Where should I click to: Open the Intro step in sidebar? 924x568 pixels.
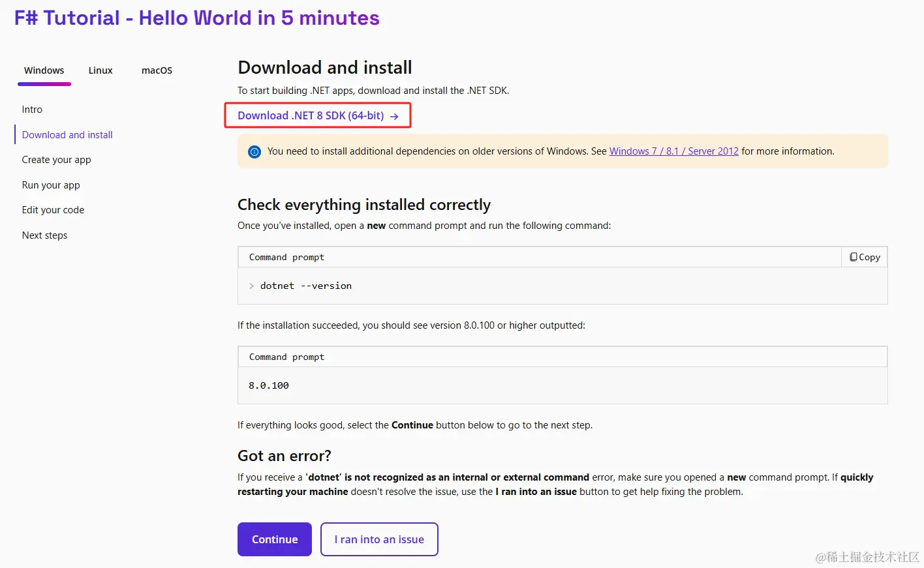32,110
